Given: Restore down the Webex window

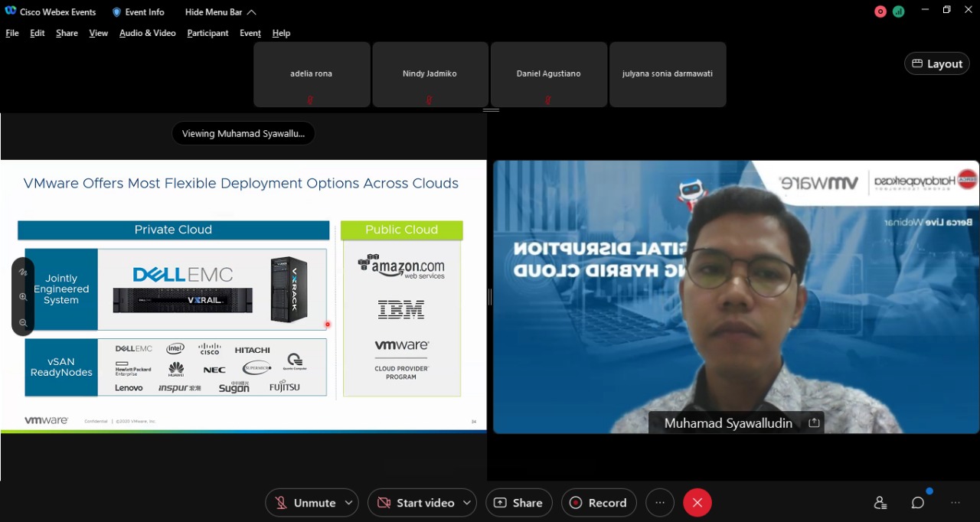Looking at the screenshot, I should pyautogui.click(x=947, y=10).
